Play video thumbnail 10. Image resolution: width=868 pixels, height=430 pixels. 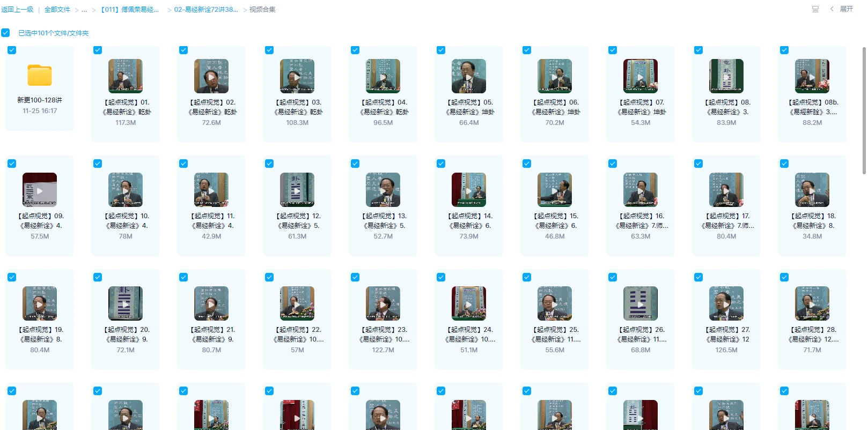click(x=126, y=190)
